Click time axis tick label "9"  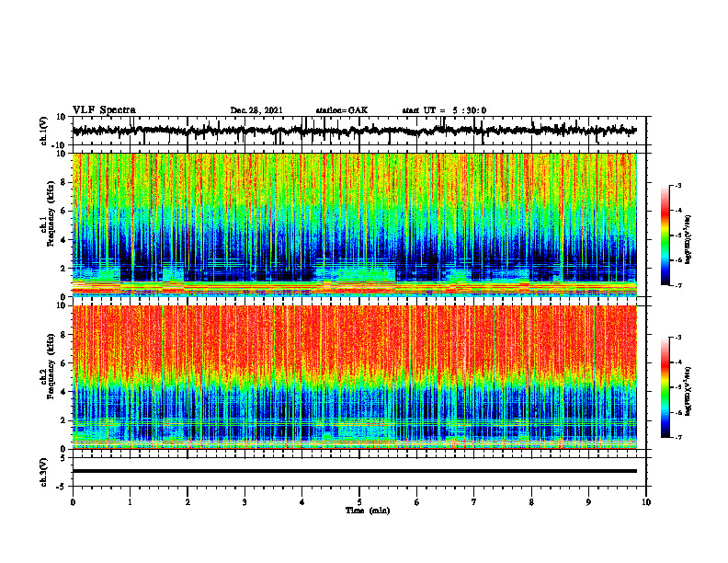588,502
